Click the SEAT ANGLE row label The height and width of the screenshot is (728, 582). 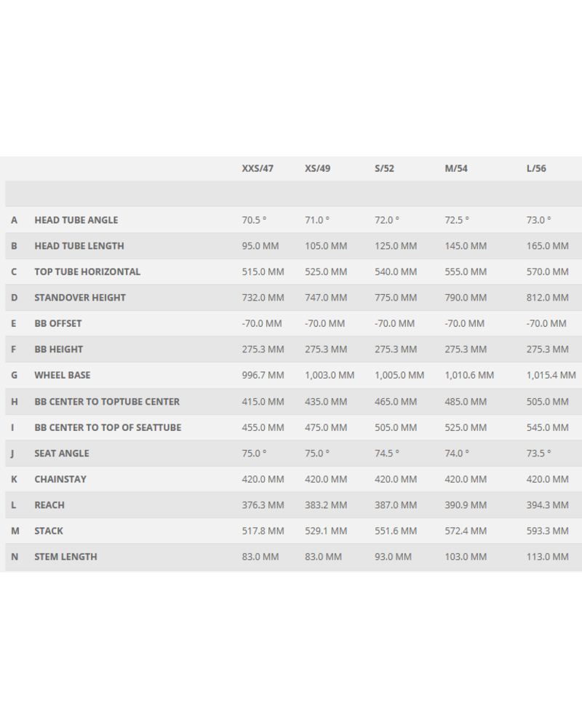pyautogui.click(x=62, y=453)
